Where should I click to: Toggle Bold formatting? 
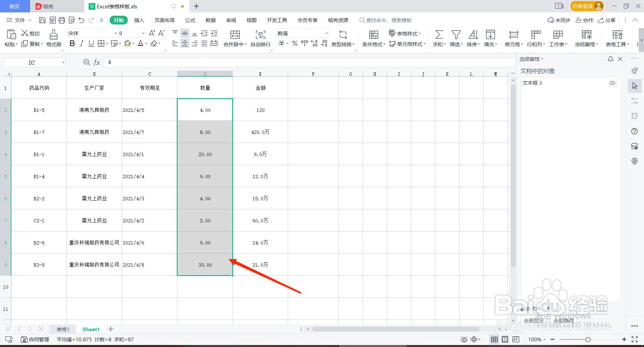pyautogui.click(x=72, y=43)
